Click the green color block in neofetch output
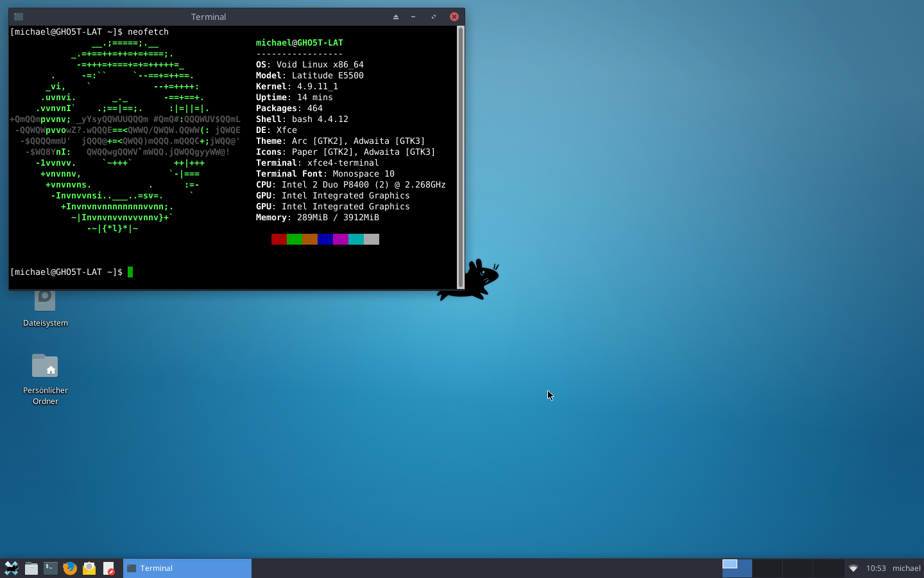This screenshot has height=578, width=924. coord(295,239)
